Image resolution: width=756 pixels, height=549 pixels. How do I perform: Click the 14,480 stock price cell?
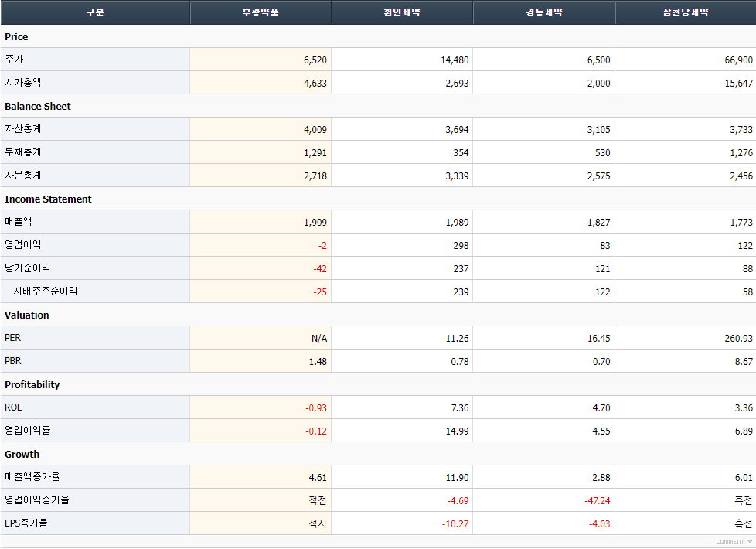pos(402,60)
